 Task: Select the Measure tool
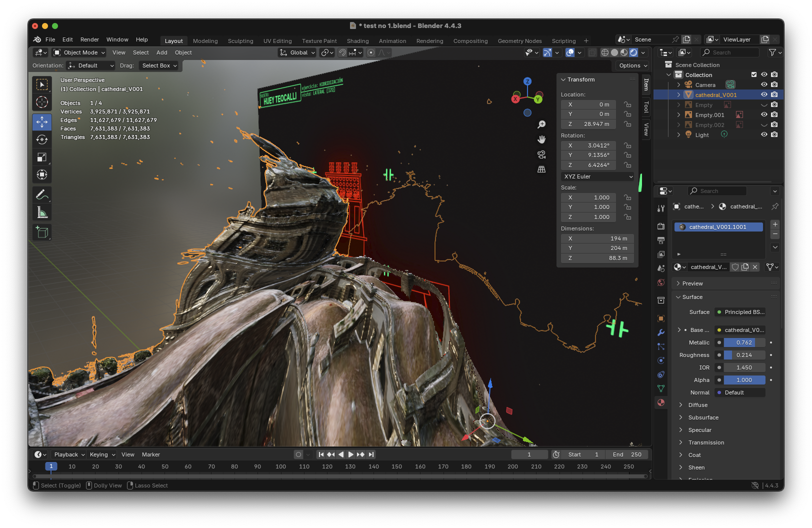pyautogui.click(x=42, y=212)
